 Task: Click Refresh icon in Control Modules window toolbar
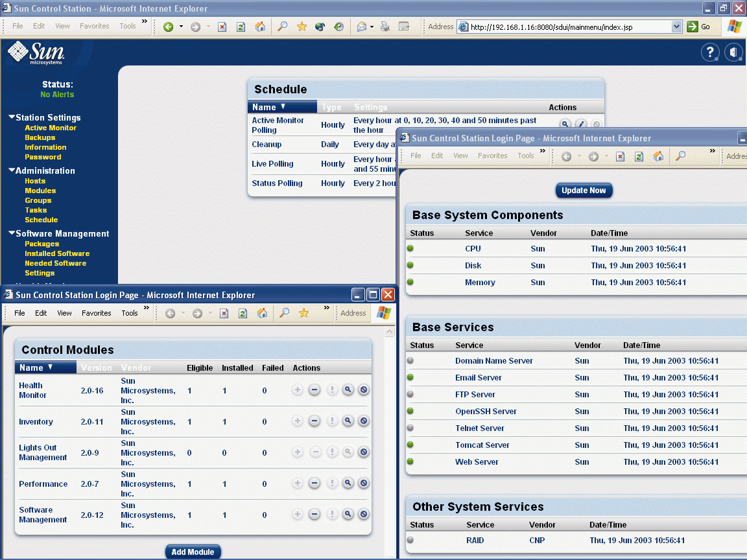pyautogui.click(x=243, y=313)
